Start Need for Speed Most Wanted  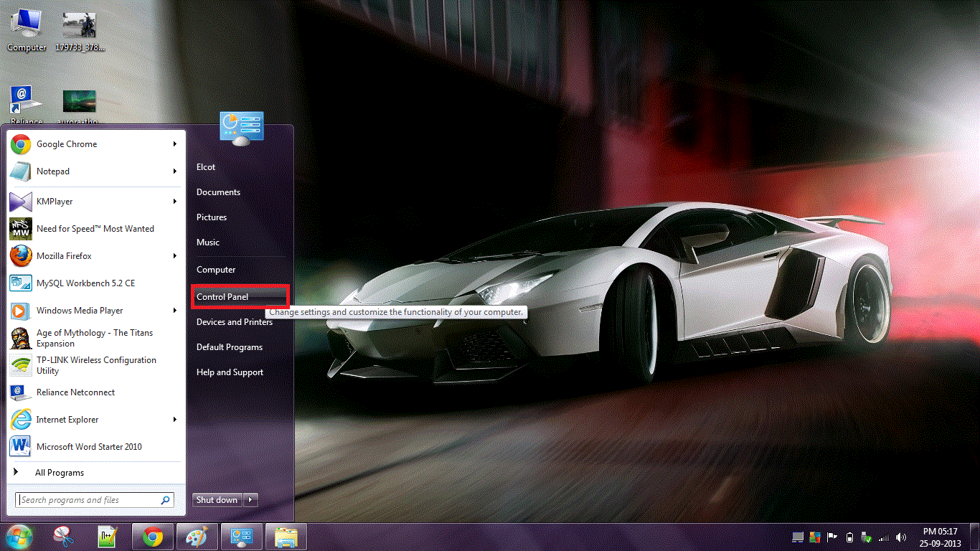(x=96, y=229)
